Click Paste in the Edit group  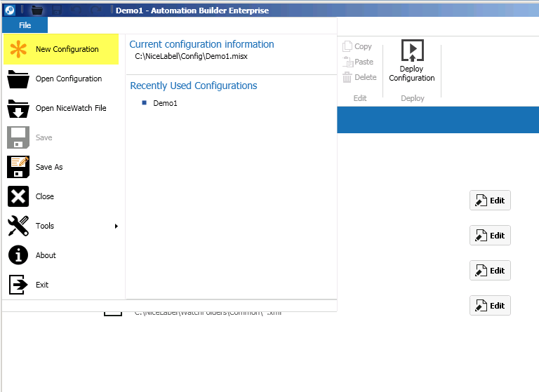click(x=358, y=62)
